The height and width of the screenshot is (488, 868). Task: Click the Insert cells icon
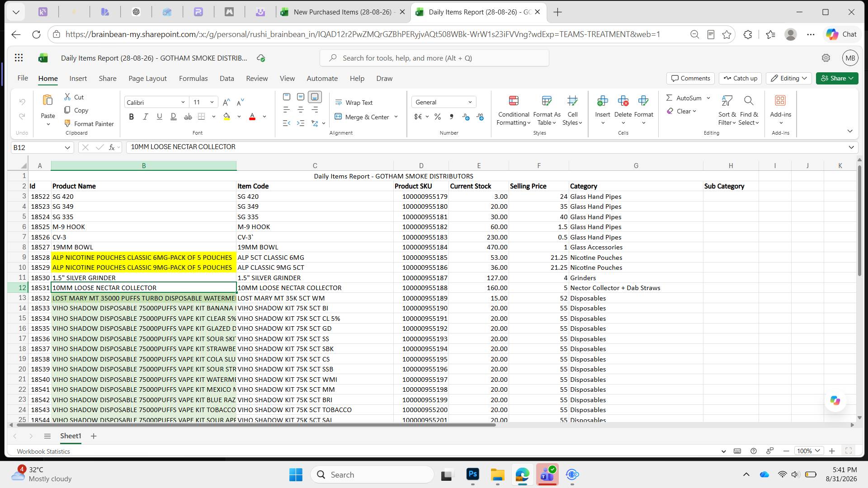click(x=602, y=100)
